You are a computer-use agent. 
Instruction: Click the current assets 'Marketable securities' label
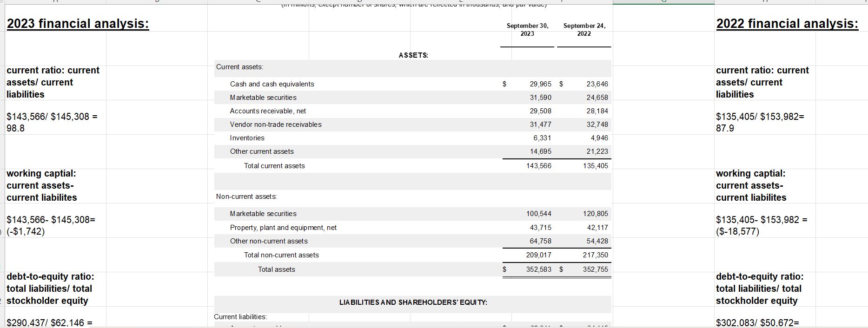pyautogui.click(x=263, y=98)
